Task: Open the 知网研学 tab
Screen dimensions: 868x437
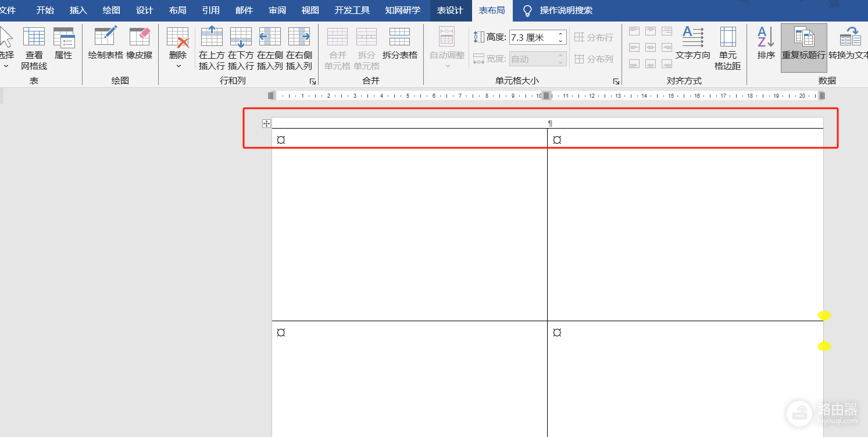Action: point(402,10)
